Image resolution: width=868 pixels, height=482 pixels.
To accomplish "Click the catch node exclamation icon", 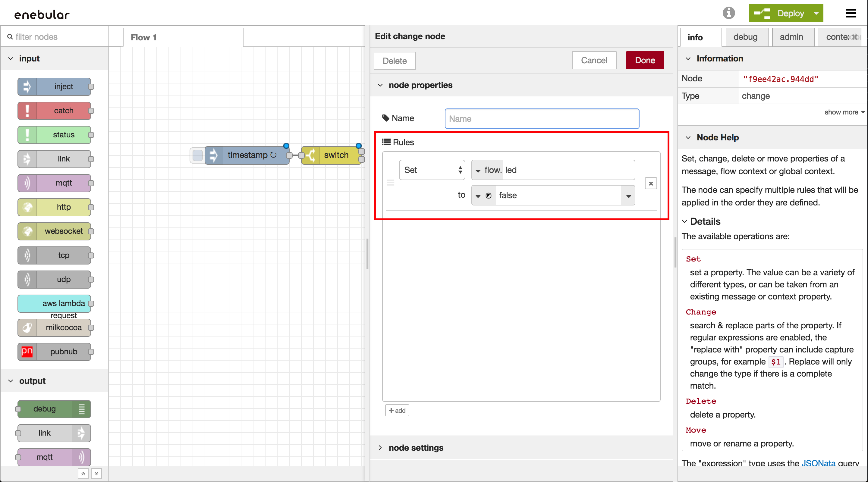I will click(27, 111).
